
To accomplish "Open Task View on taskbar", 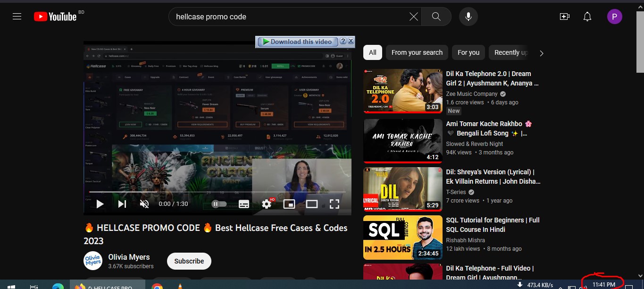I will 34,286.
